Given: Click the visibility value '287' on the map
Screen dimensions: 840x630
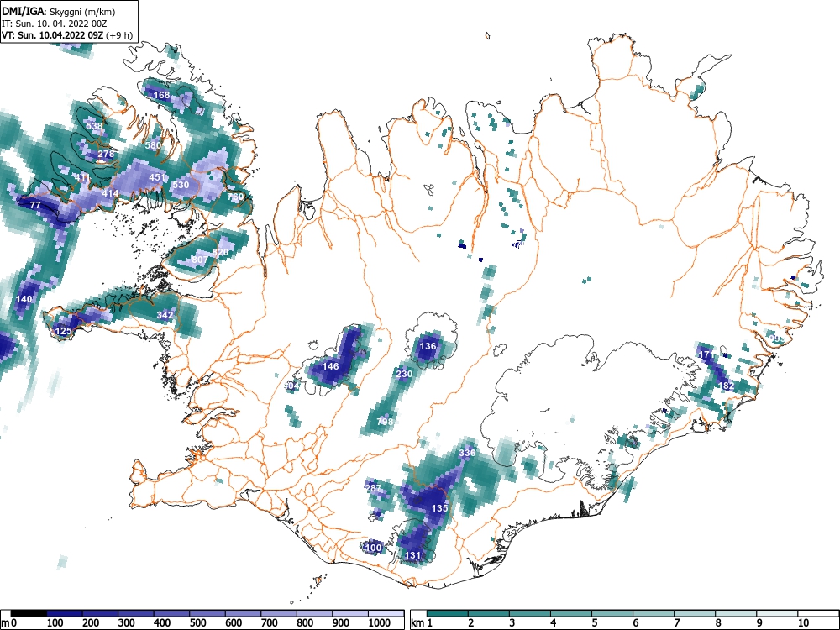Looking at the screenshot, I should click(x=373, y=488).
